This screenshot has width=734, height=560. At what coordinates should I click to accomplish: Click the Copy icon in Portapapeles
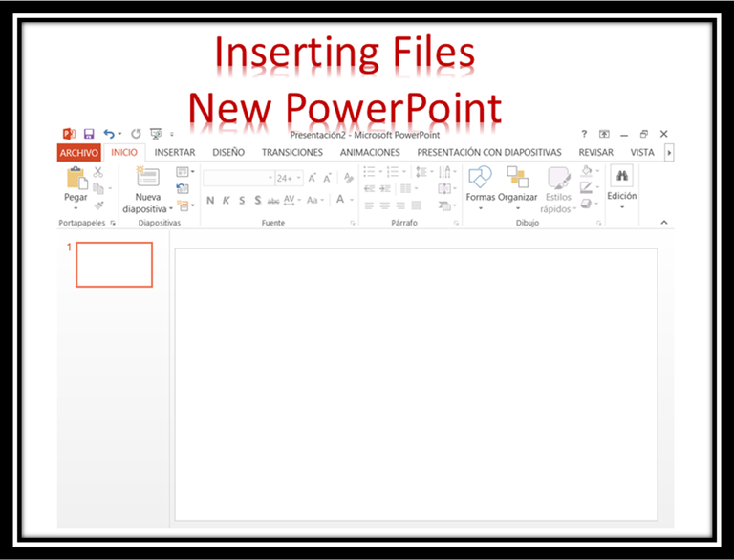click(x=98, y=188)
